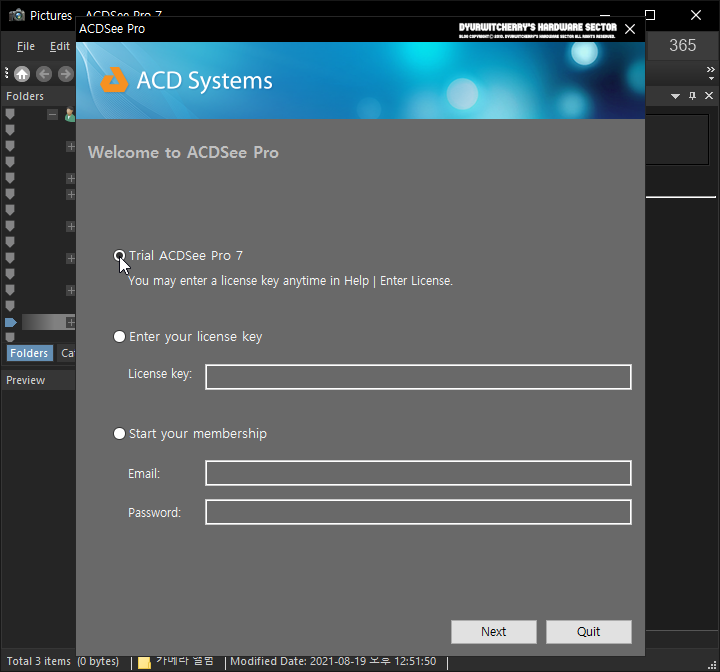
Task: Navigate forward with the right arrow icon
Action: click(x=66, y=74)
